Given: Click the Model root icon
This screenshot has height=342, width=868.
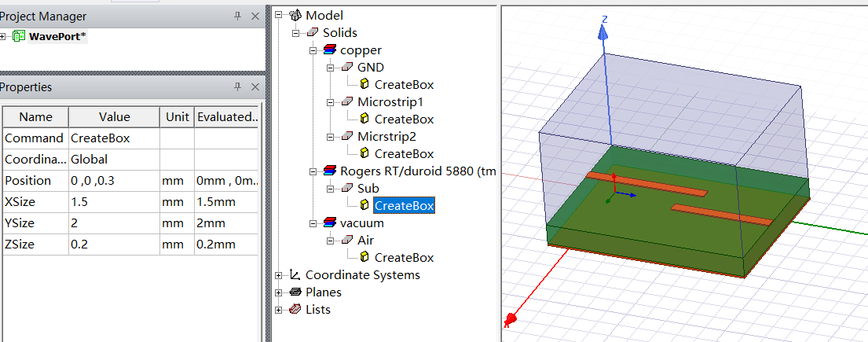Looking at the screenshot, I should pyautogui.click(x=296, y=16).
